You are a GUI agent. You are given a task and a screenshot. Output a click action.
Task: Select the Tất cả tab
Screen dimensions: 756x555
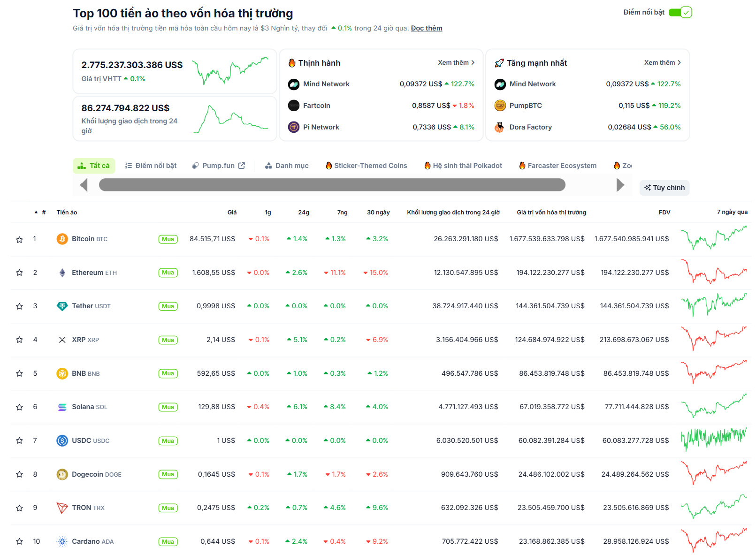[94, 166]
